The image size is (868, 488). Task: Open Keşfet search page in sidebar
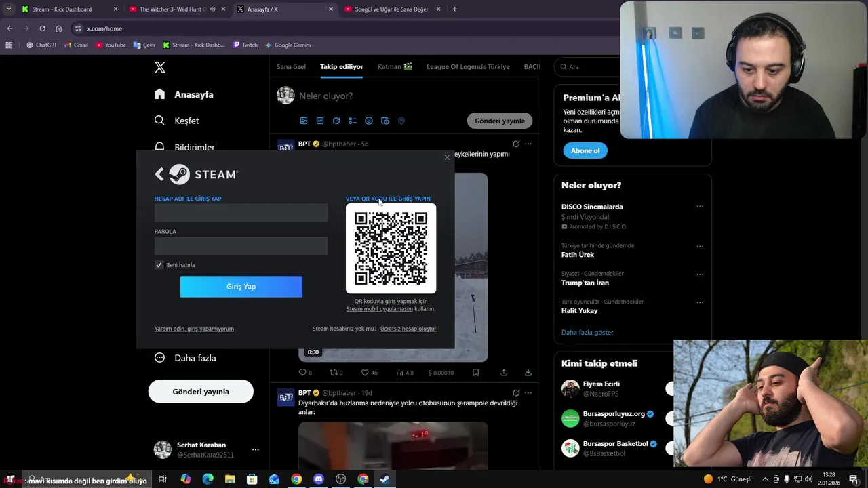(176, 121)
